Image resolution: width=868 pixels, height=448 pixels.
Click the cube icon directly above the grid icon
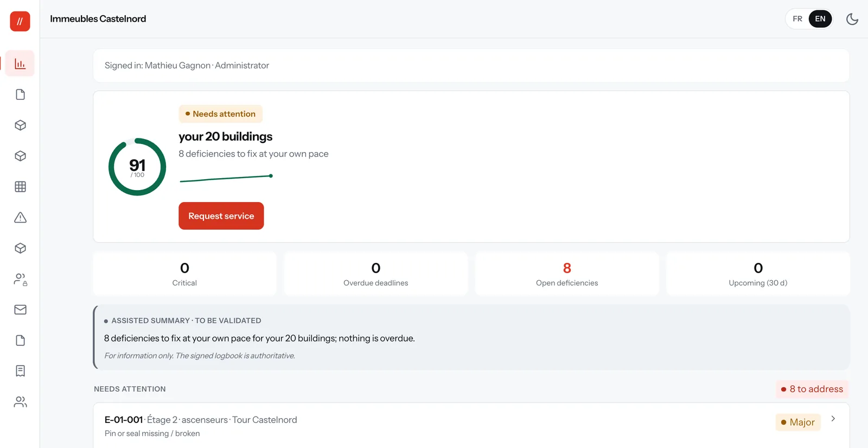click(20, 156)
